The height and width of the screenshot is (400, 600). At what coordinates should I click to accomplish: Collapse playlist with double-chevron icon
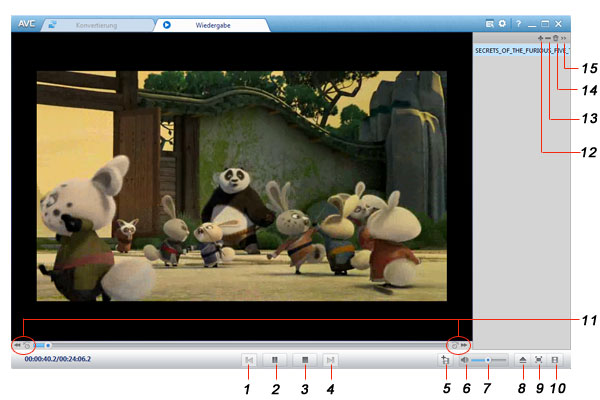tap(564, 38)
